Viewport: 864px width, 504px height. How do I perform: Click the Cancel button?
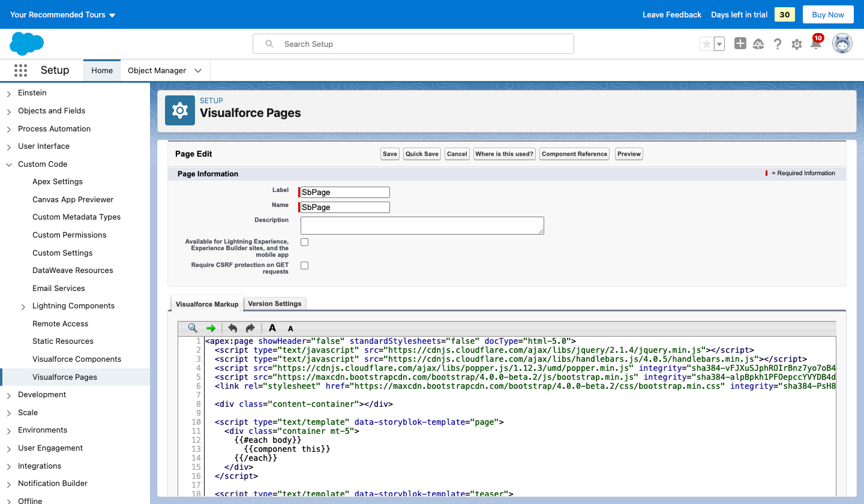[x=457, y=154]
